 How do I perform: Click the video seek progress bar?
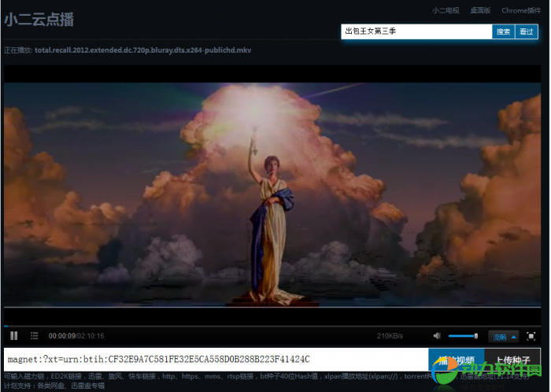(x=272, y=325)
